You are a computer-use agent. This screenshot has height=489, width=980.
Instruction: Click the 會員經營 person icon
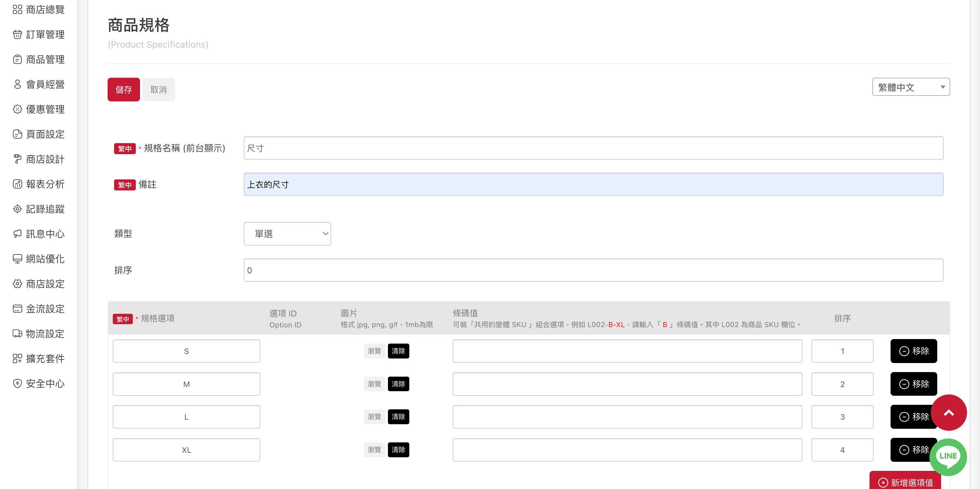tap(17, 85)
